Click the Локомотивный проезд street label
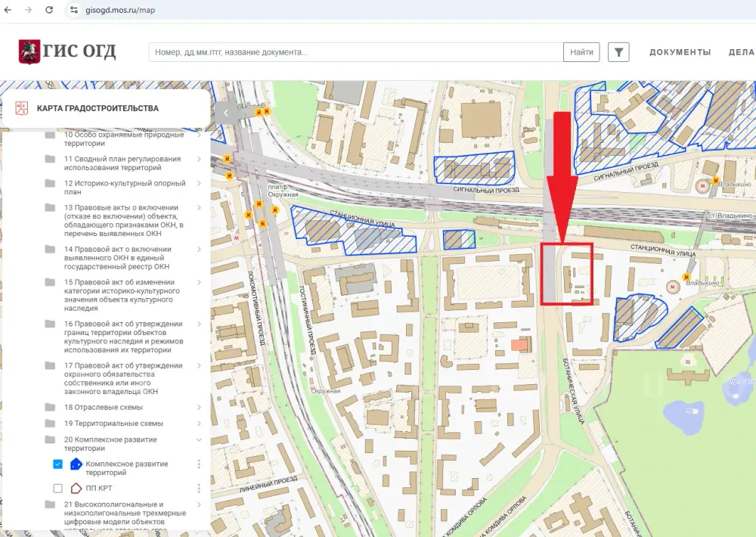Screen dimensions: 756x537 click(x=256, y=309)
